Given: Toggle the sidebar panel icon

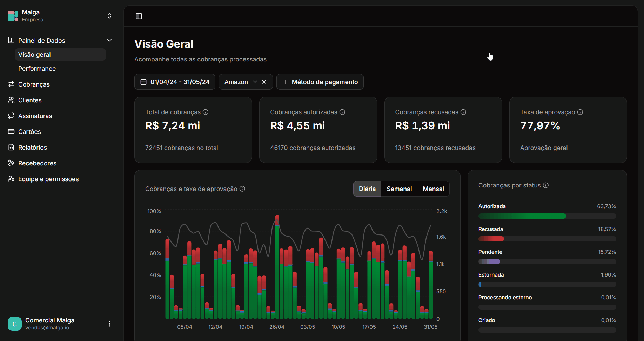Looking at the screenshot, I should coord(139,16).
